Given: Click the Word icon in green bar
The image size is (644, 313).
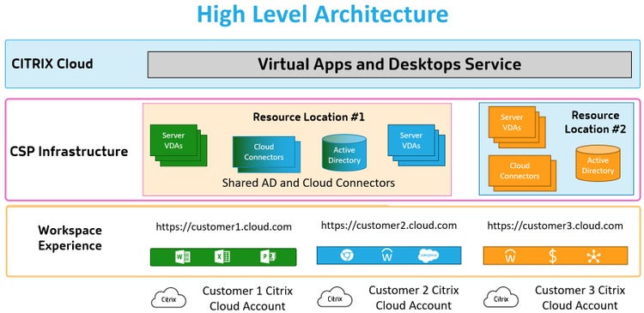Looking at the screenshot, I should click(x=182, y=257).
